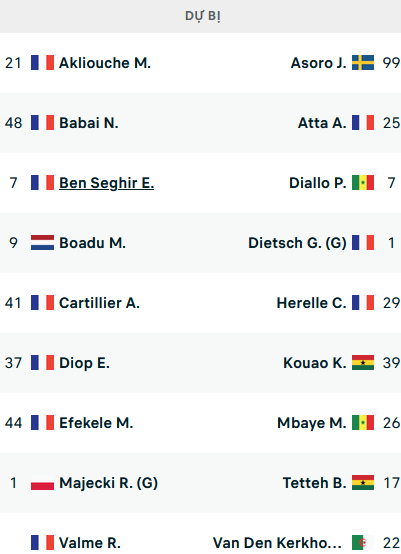View Atta A. player details
The width and height of the screenshot is (401, 554).
click(322, 123)
